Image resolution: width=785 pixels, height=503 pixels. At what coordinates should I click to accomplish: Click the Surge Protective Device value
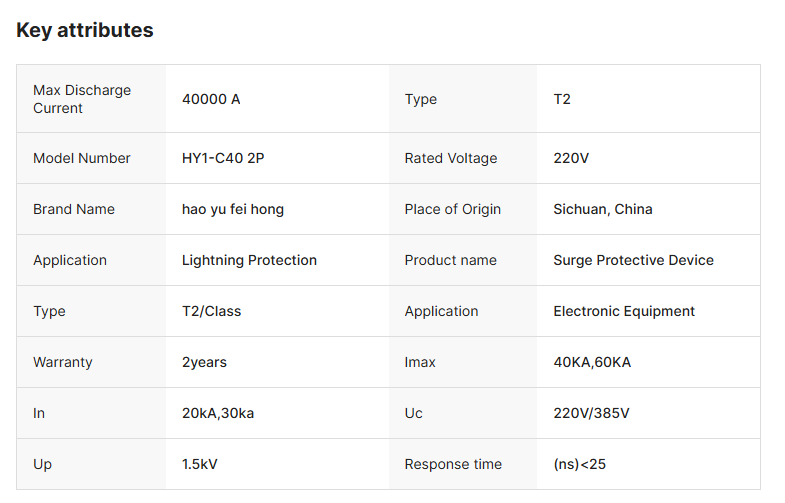click(633, 260)
